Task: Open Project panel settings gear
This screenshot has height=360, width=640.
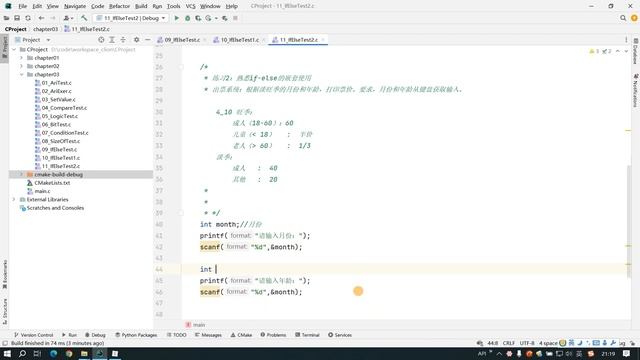Action: click(136, 40)
